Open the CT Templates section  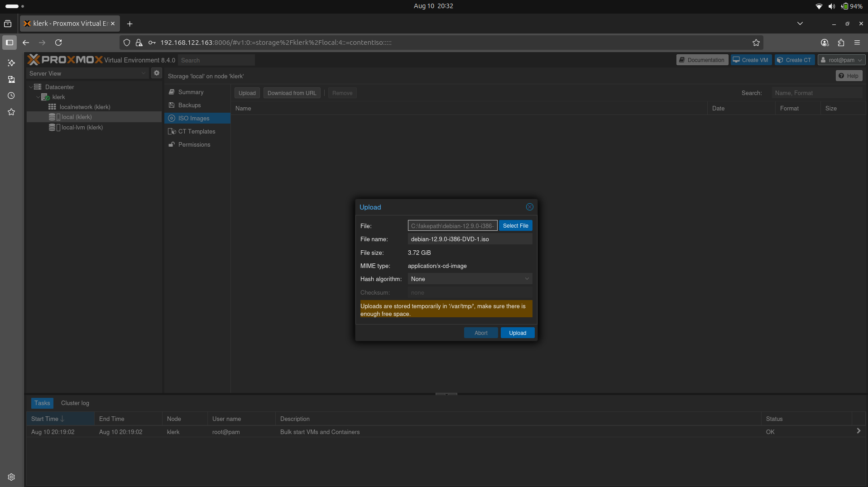point(197,131)
